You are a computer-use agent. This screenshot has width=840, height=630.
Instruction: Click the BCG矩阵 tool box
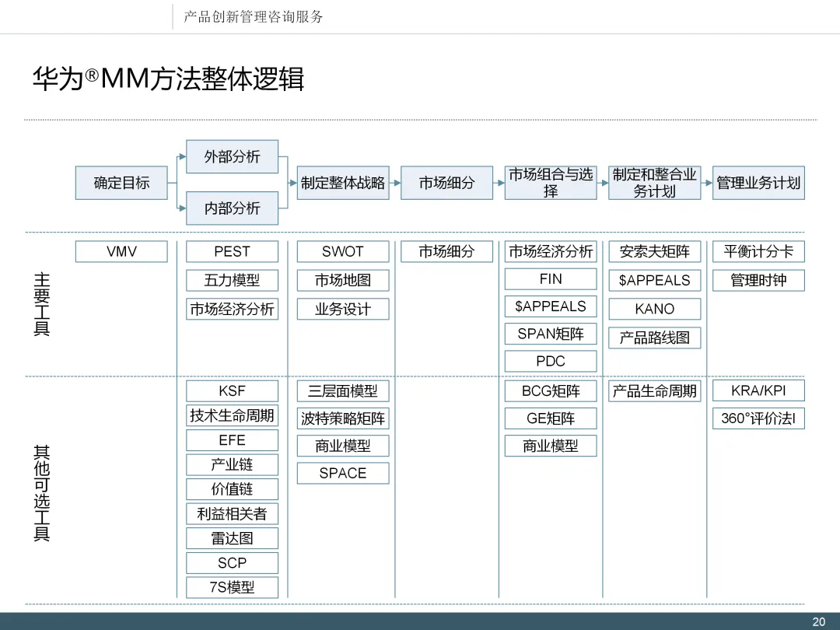(551, 391)
